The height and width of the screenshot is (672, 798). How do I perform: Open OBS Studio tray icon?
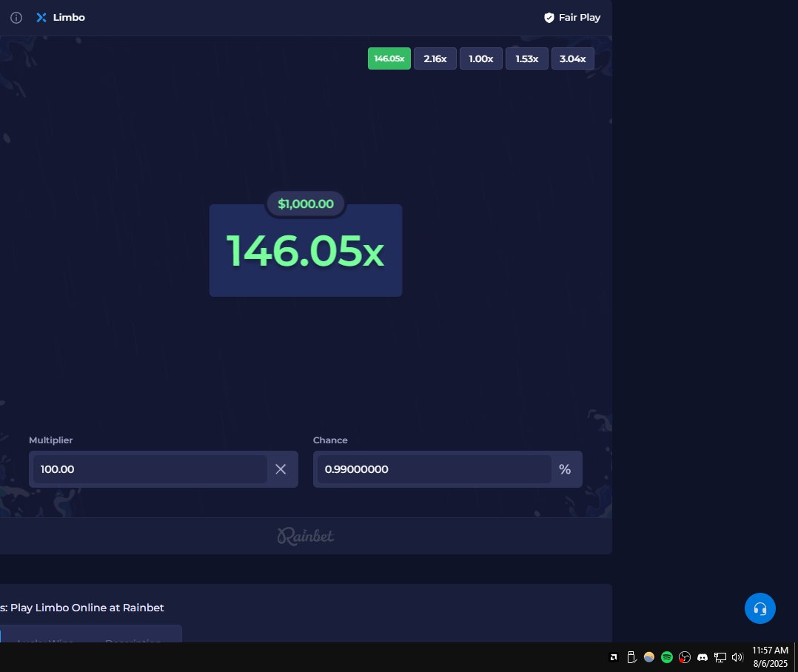coord(685,657)
